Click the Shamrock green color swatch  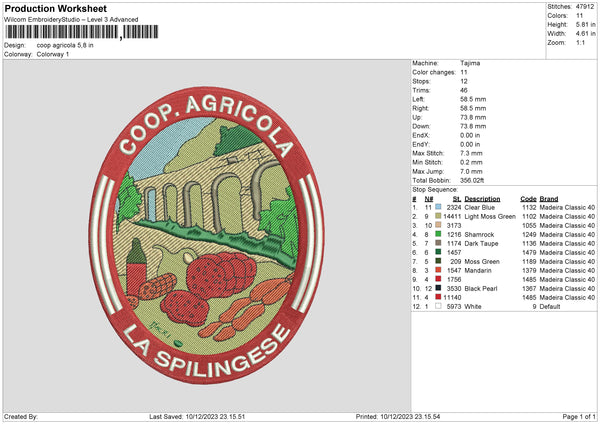pos(438,234)
